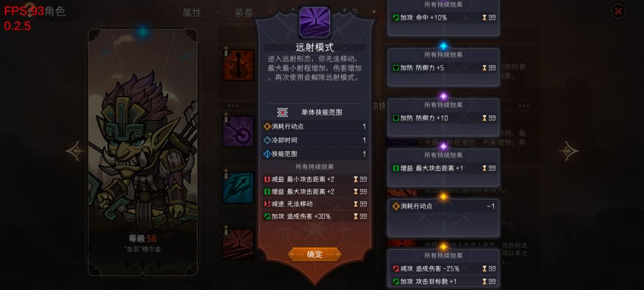
Task: Go to previous character with left arrow
Action: [x=76, y=151]
